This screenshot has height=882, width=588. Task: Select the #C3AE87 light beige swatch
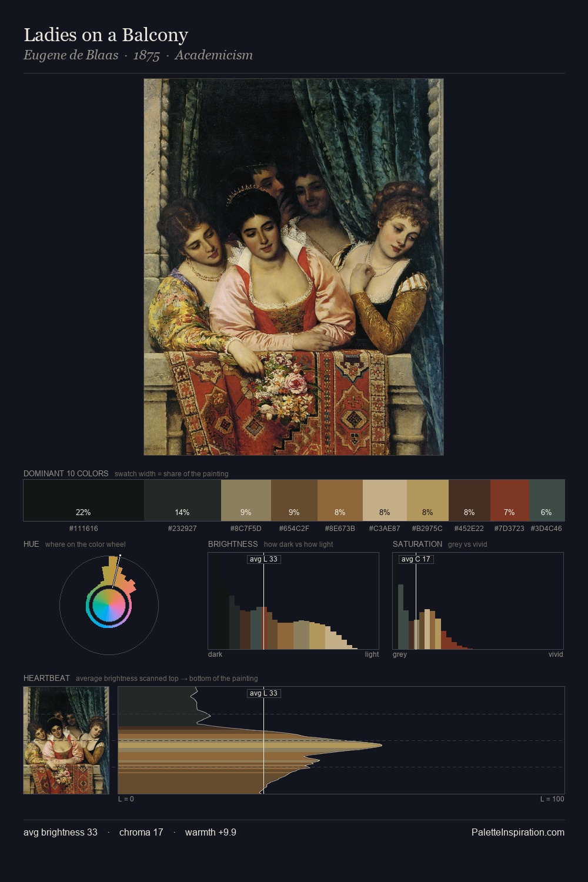(385, 500)
